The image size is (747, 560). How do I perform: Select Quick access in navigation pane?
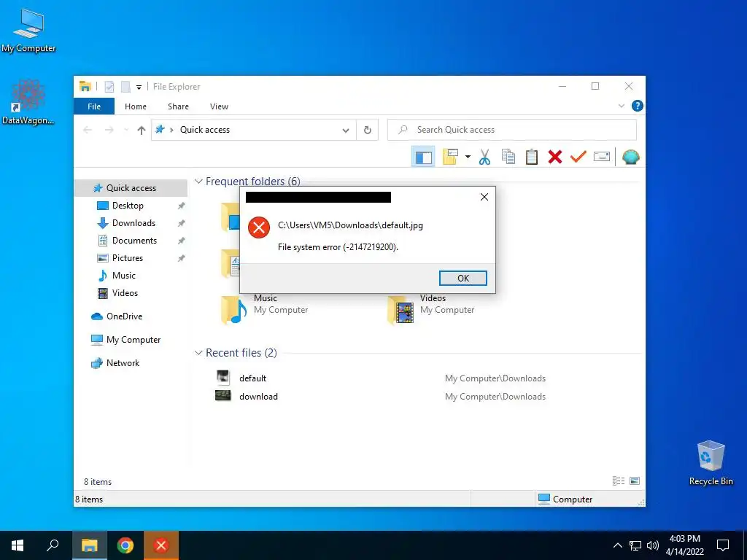coord(131,188)
